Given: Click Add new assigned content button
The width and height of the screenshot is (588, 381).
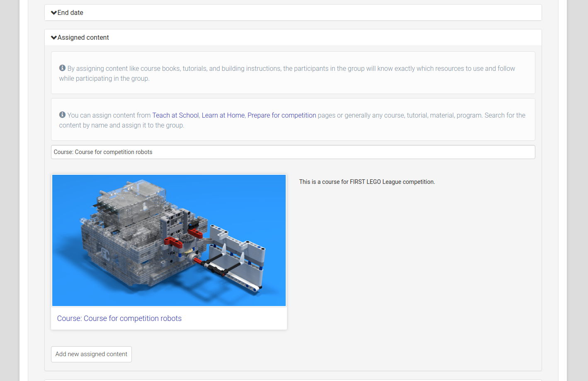Looking at the screenshot, I should (91, 354).
